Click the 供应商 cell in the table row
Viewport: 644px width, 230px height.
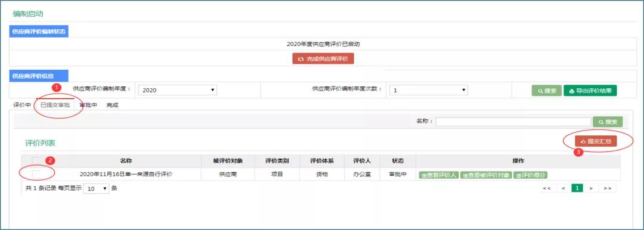pos(228,174)
